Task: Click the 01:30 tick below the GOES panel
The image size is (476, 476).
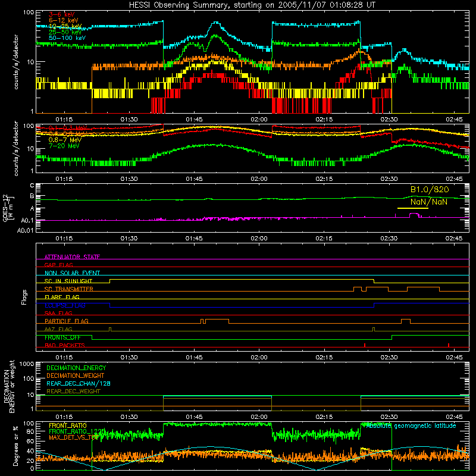Action: (129, 239)
